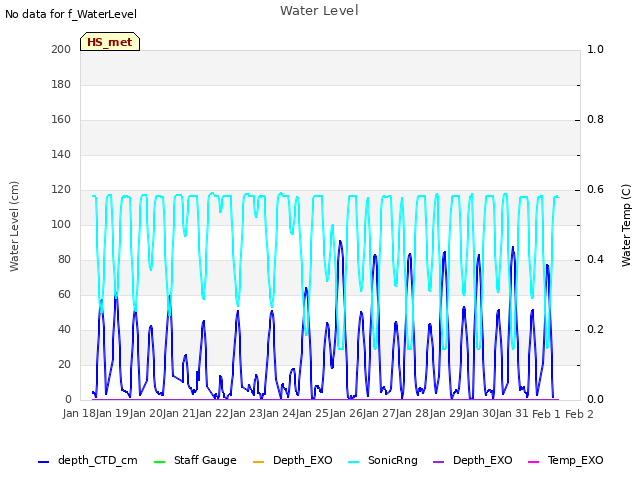The width and height of the screenshot is (640, 480).
Task: Click Feb 2 x-axis tick label
Action: pyautogui.click(x=579, y=414)
